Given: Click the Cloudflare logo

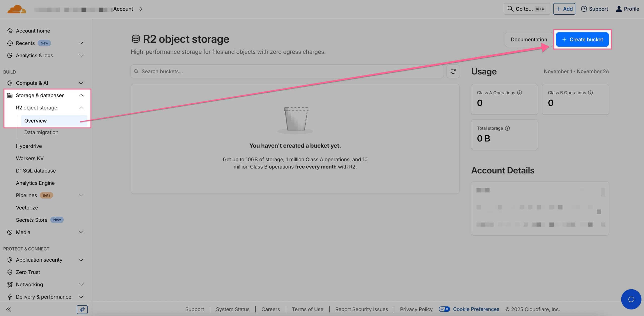Looking at the screenshot, I should (17, 9).
